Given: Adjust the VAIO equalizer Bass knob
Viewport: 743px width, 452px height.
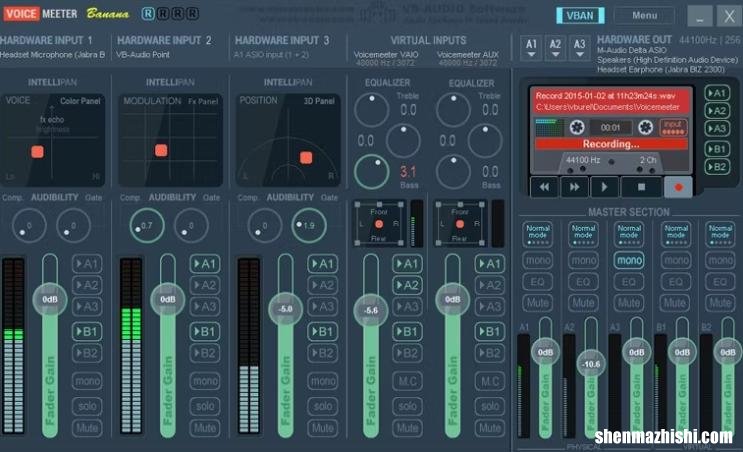Looking at the screenshot, I should (372, 172).
